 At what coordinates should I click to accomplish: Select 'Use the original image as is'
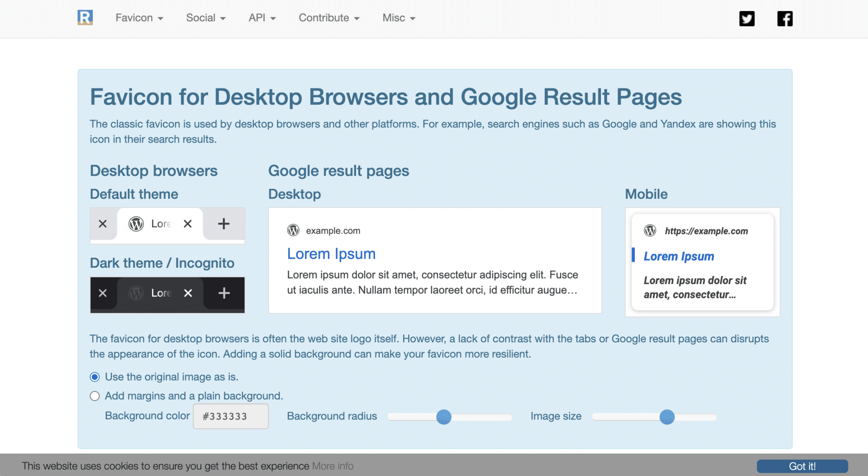coord(95,377)
